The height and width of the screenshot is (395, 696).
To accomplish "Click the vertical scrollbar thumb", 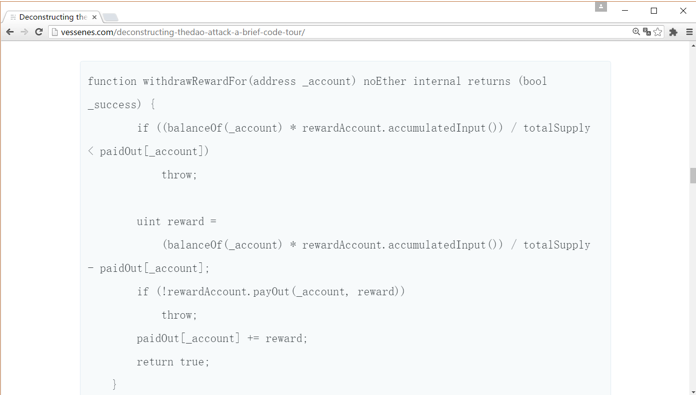I will (x=693, y=175).
